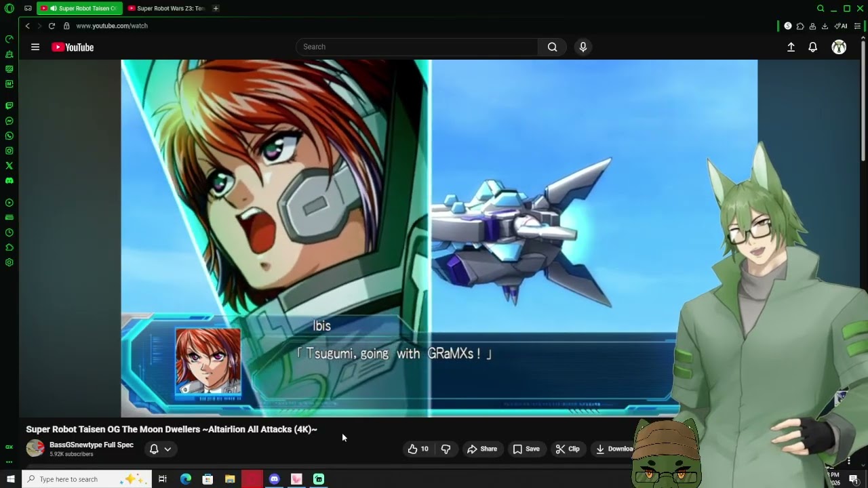Screen dimensions: 868x488
Task: View site security padlock info
Action: point(66,26)
